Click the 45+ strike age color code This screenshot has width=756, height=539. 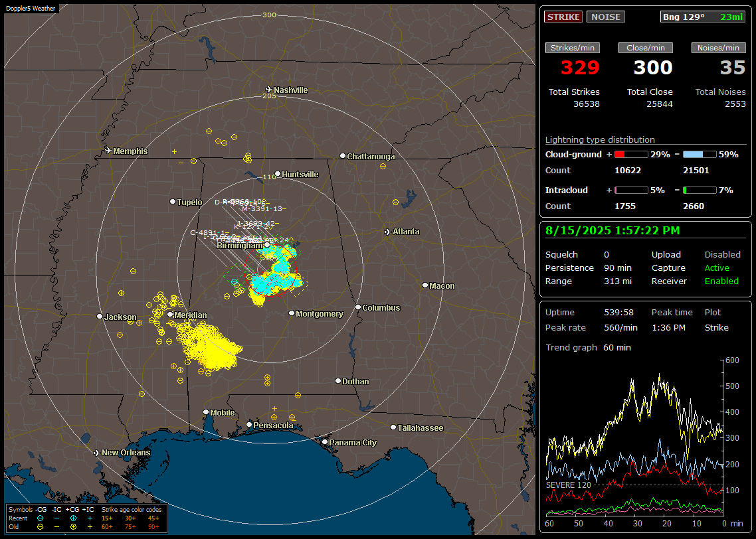coord(153,518)
